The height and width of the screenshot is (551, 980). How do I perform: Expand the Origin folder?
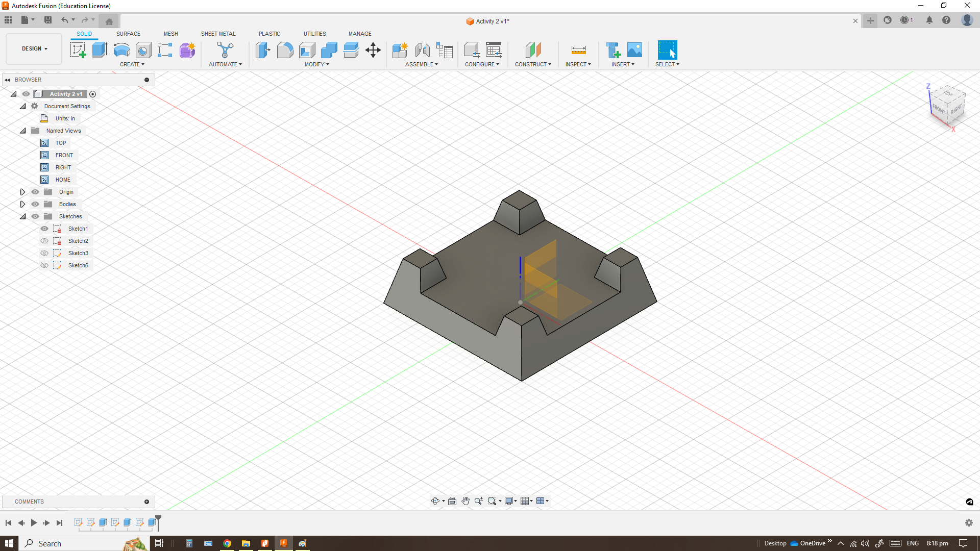pos(22,192)
